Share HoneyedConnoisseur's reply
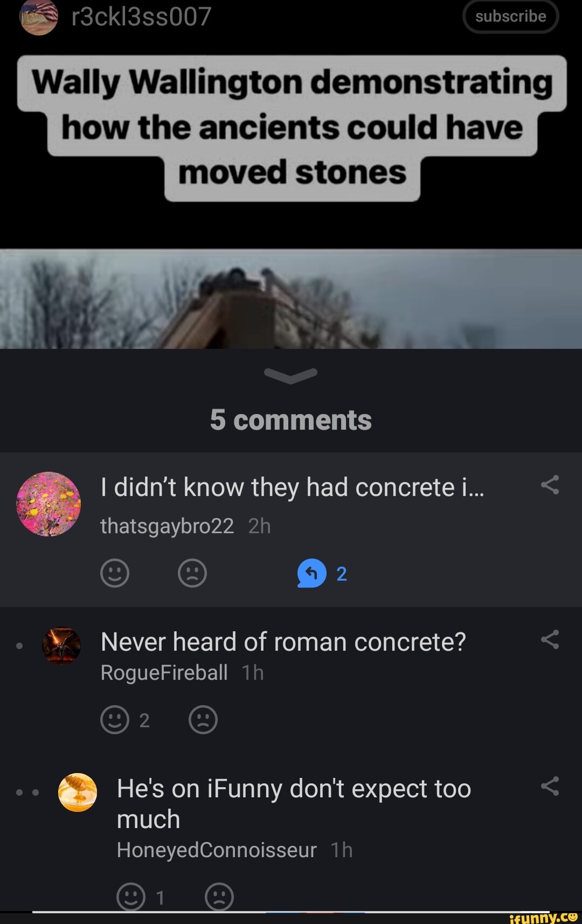Viewport: 582px width, 924px height. tap(550, 786)
